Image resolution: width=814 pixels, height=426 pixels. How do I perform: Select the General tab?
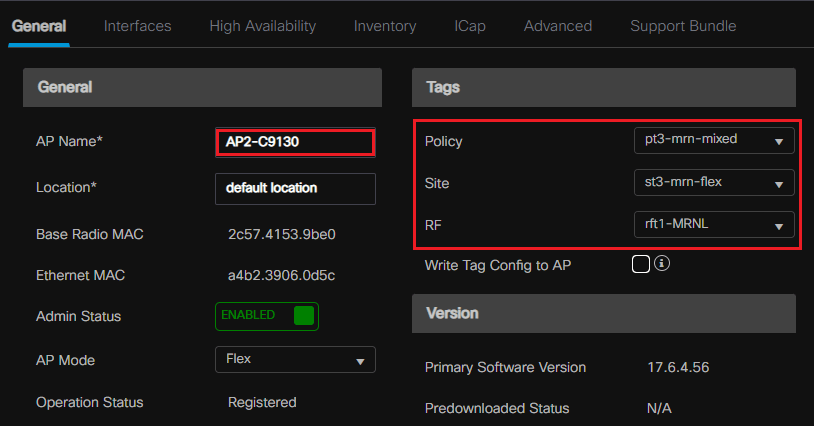pyautogui.click(x=39, y=26)
